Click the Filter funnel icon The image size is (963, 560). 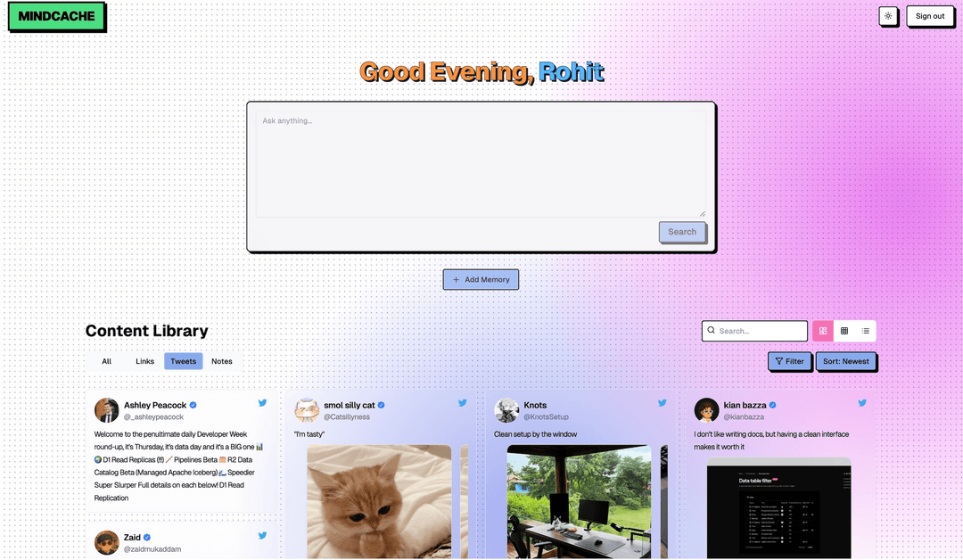pos(778,361)
